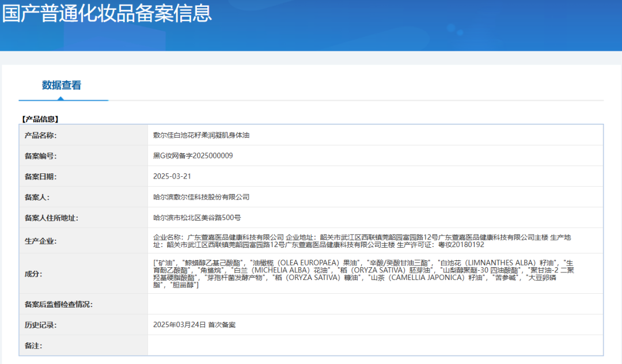
Task: Select address 哈尔滨市松北区美谷路500号
Action: click(197, 218)
